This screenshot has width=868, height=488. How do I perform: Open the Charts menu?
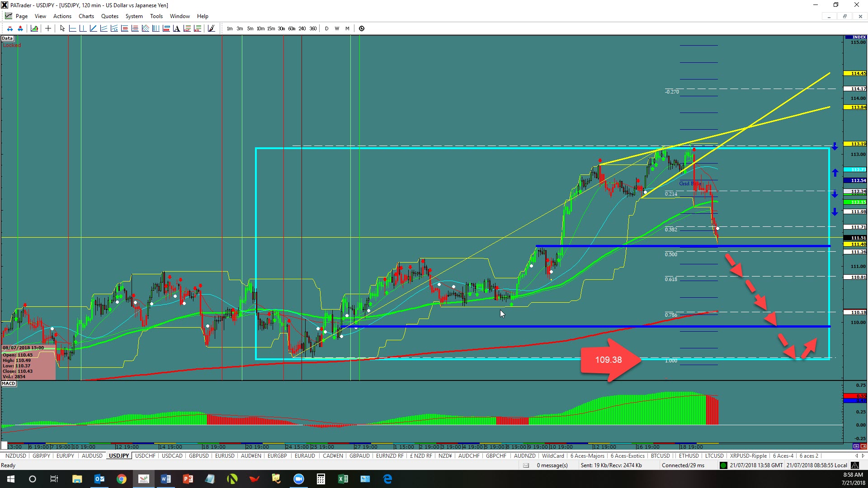click(86, 16)
